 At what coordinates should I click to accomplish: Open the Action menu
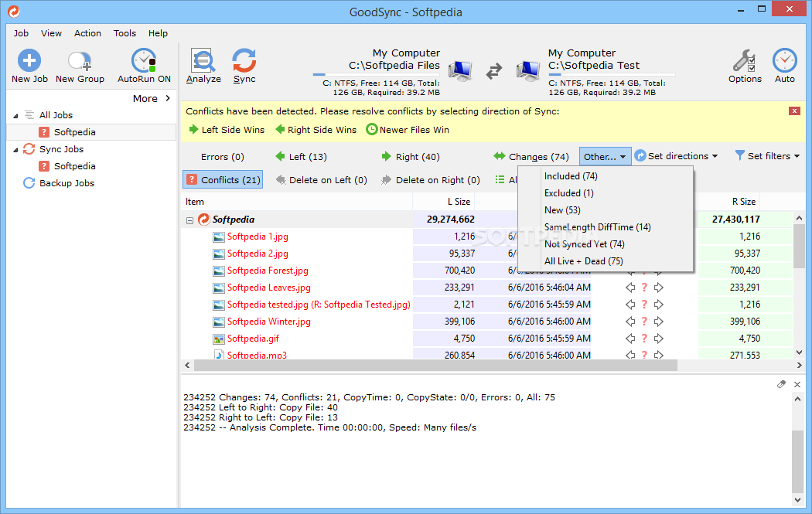87,33
